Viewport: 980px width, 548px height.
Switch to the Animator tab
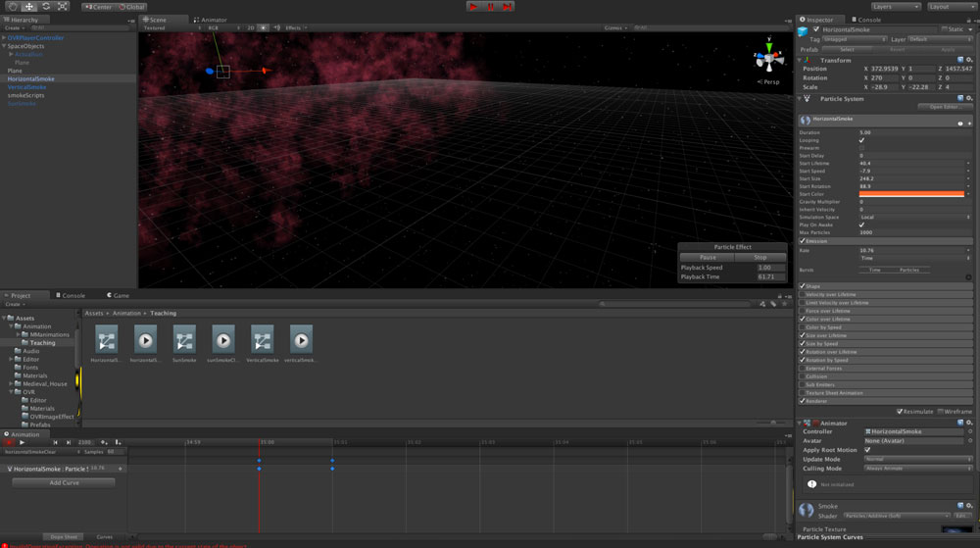click(212, 20)
